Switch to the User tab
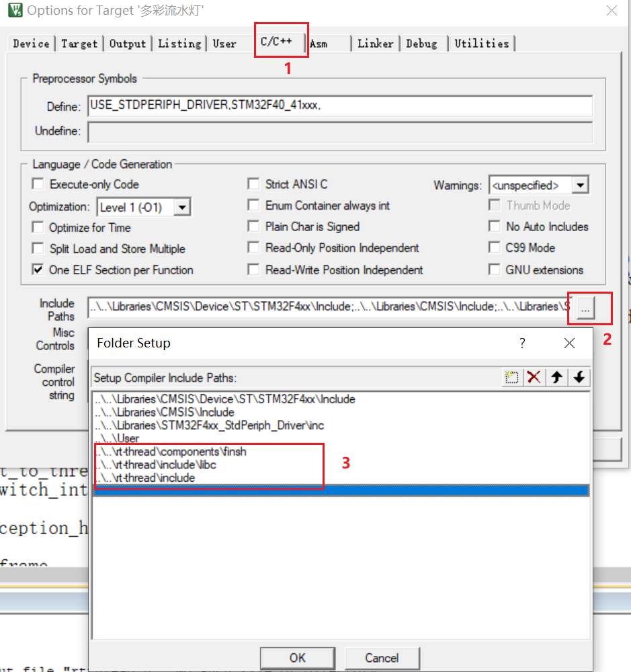The image size is (631, 672). point(224,43)
